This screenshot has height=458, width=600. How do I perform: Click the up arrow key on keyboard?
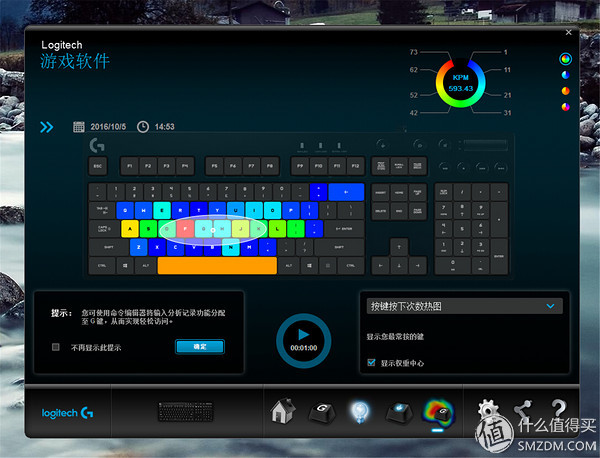click(x=399, y=247)
